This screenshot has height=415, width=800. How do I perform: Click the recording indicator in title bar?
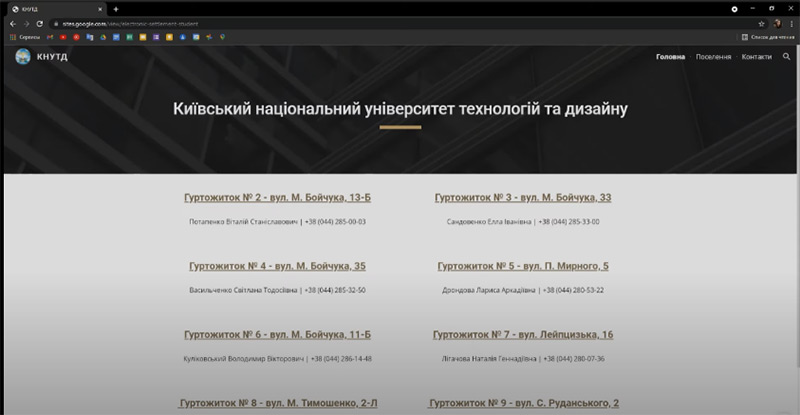click(x=734, y=9)
